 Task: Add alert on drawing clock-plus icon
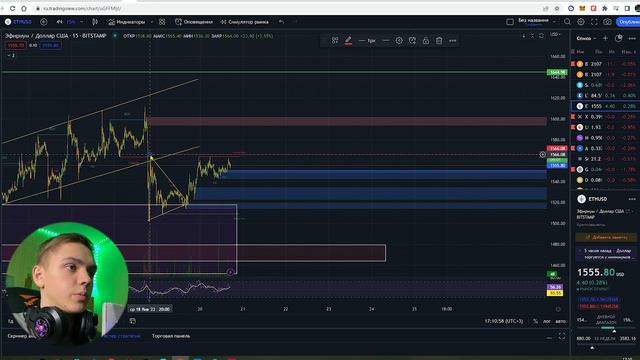click(x=412, y=40)
